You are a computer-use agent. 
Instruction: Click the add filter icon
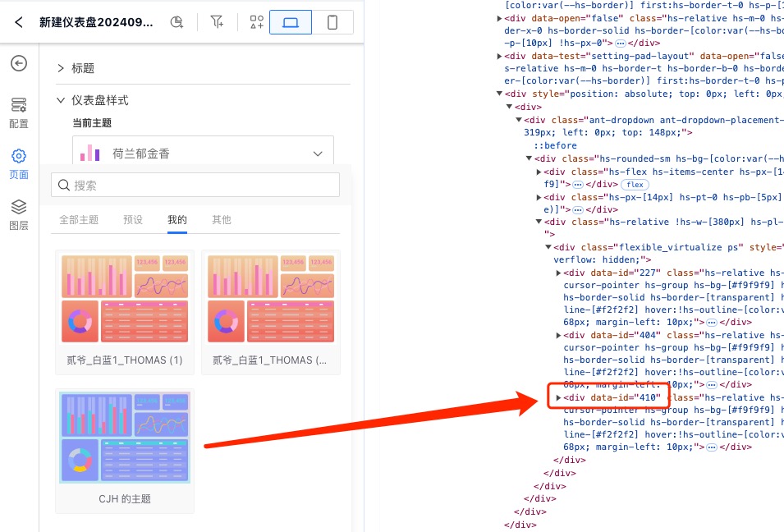217,22
